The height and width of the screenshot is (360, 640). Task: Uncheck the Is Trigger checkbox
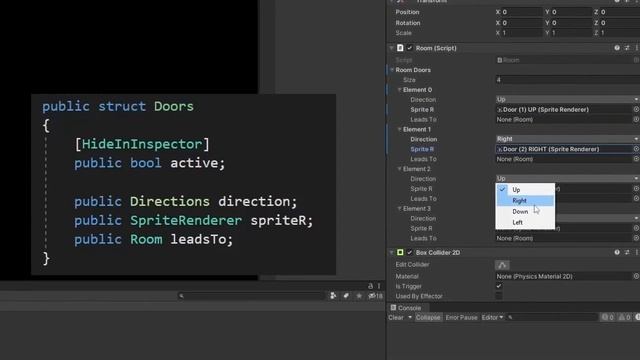499,286
